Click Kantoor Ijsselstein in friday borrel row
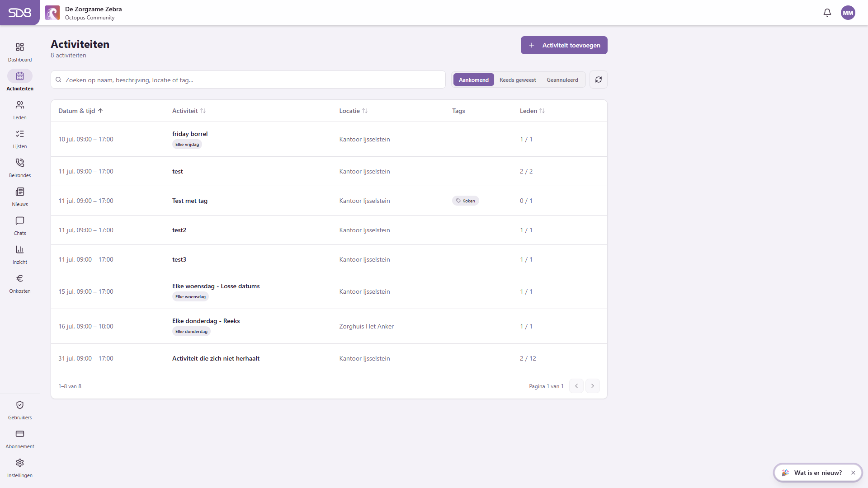Screen dimensions: 868x488 (x=365, y=139)
